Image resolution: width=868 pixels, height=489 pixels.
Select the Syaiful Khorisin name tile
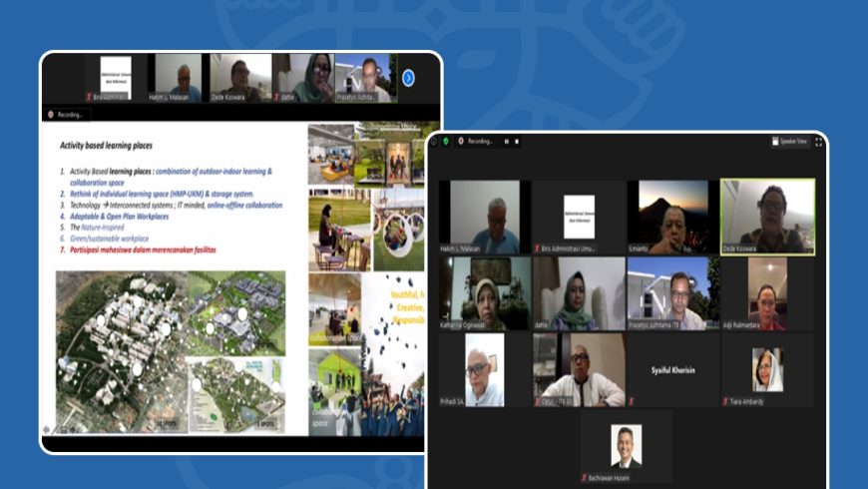[x=672, y=370]
